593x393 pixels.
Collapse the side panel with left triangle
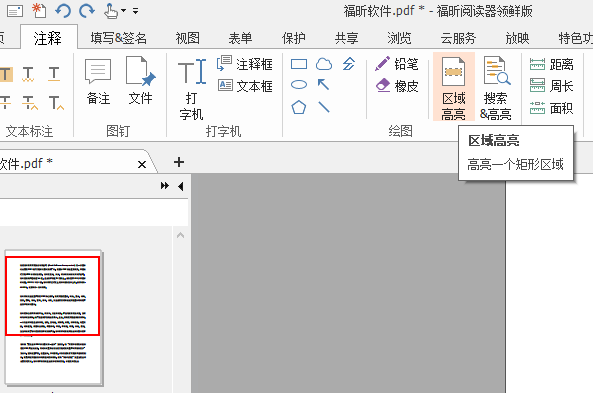(181, 186)
